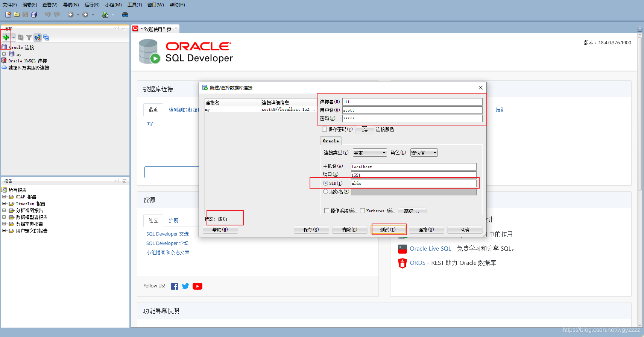Viewport: 644px width, 337px height.
Task: Click the funnel Filter icon in Connections panel
Action: [x=29, y=38]
